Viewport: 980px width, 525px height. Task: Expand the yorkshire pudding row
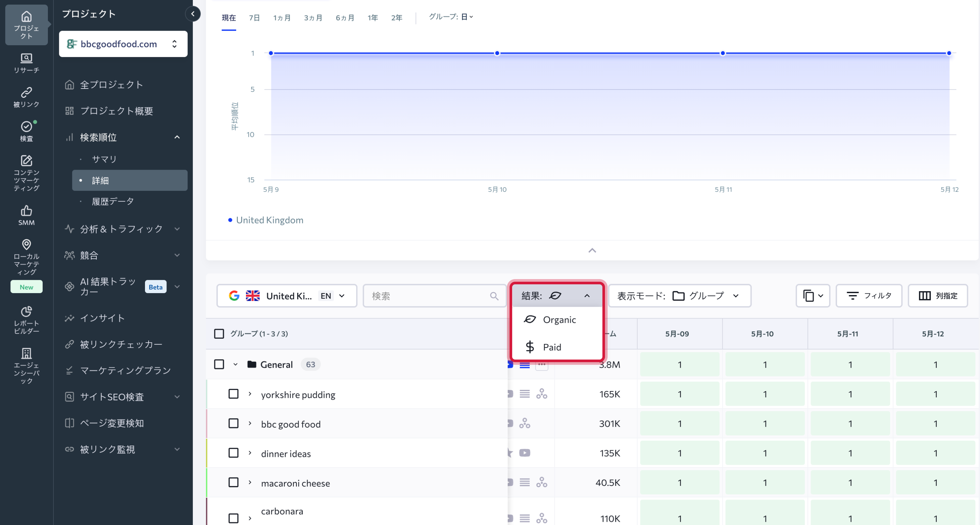pos(250,394)
